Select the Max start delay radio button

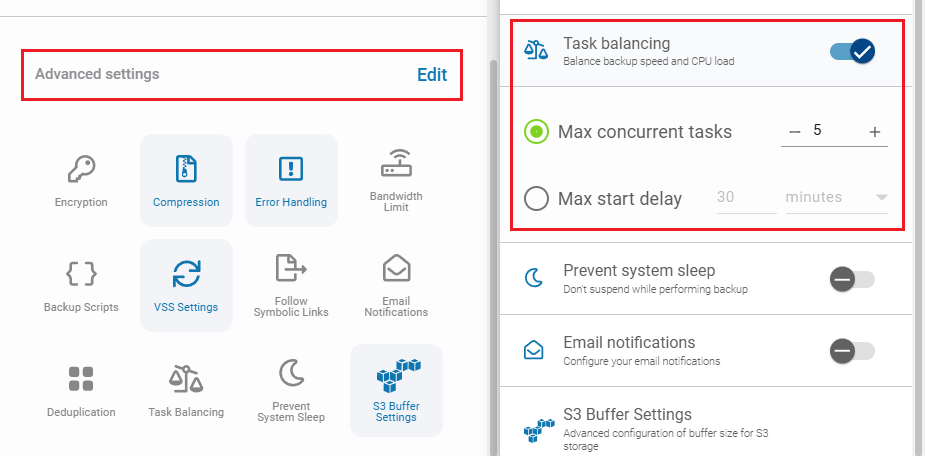[x=536, y=198]
